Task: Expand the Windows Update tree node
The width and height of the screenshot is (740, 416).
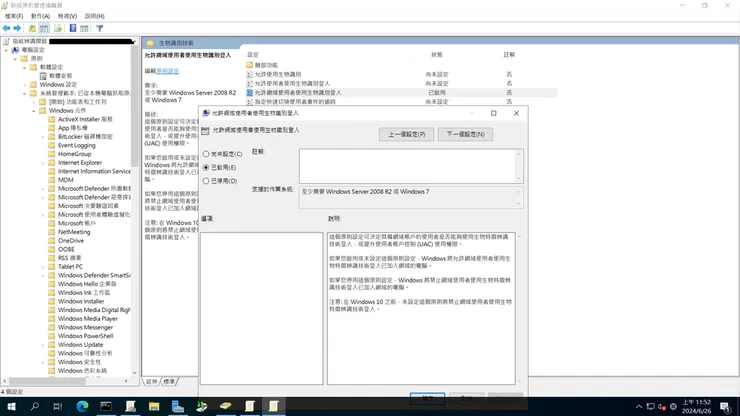Action: (x=43, y=345)
